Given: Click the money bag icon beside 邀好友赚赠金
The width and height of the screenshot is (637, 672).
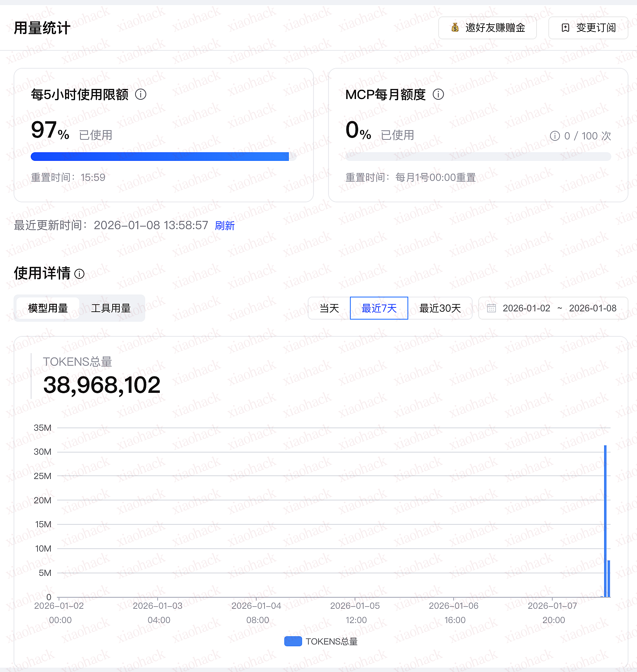Looking at the screenshot, I should point(455,28).
